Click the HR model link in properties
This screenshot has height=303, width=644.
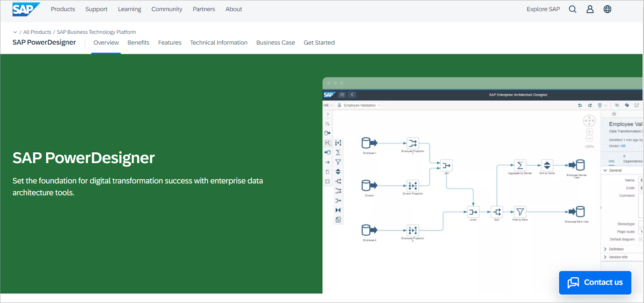(x=623, y=146)
